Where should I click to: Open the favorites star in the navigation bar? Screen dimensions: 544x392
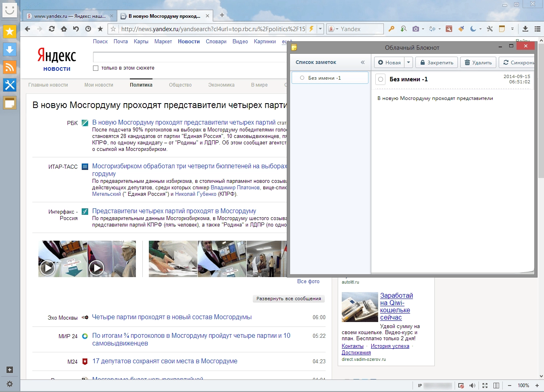click(100, 29)
